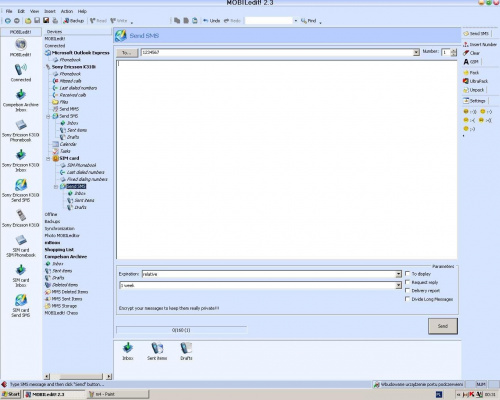Click the Backup toolbar button

click(74, 21)
